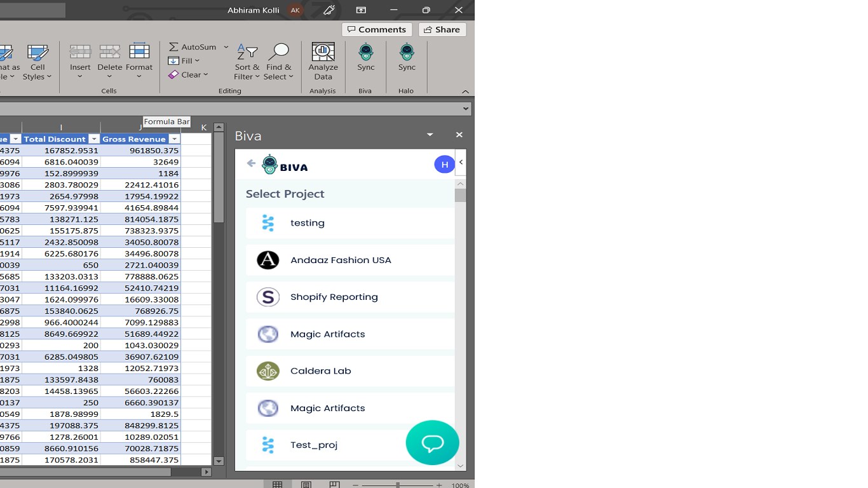The width and height of the screenshot is (868, 488).
Task: Open Ribbon Display Options
Action: coord(361,10)
